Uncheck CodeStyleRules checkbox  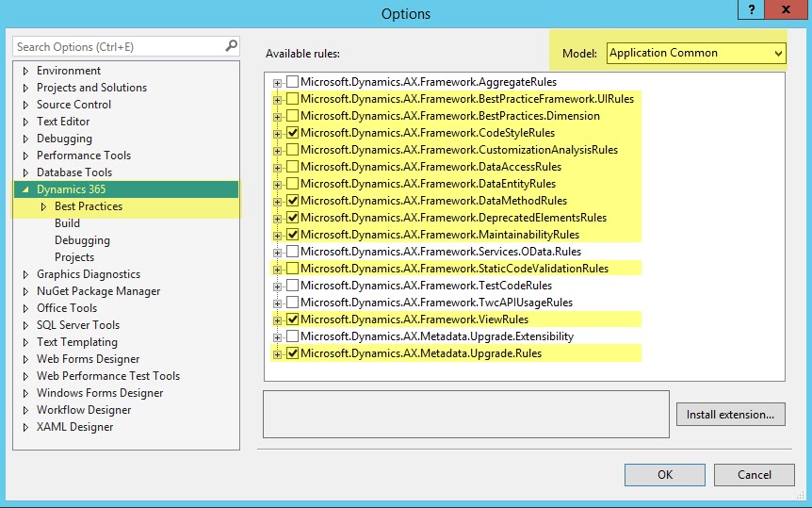(293, 133)
